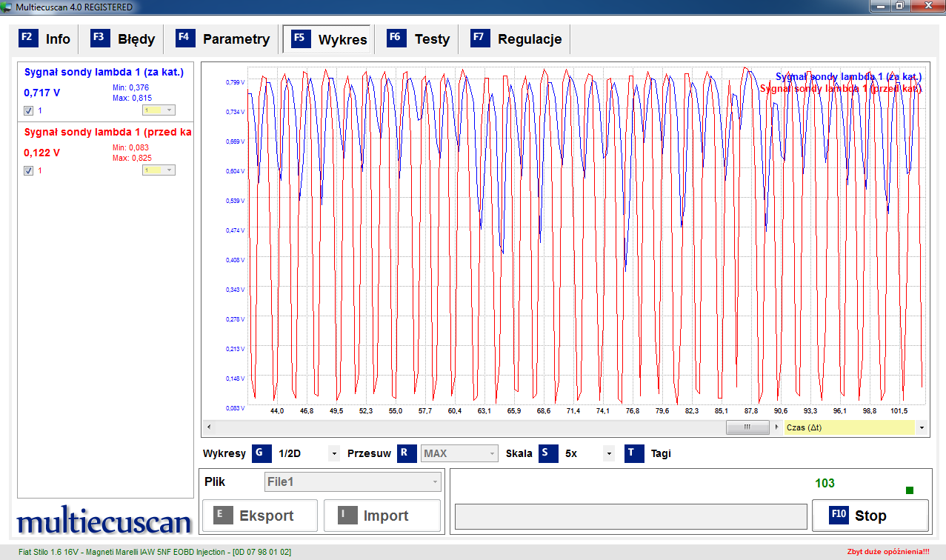Viewport: 946px width, 560px height.
Task: Go to the Testy tab
Action: (419, 39)
